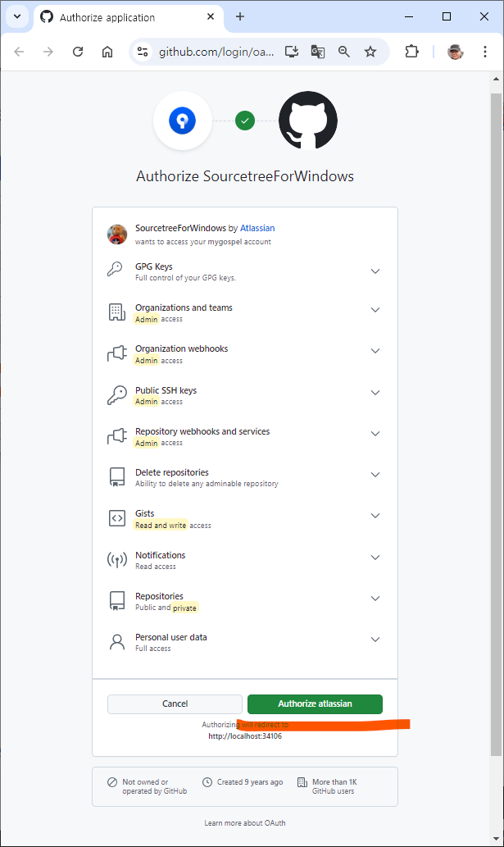Expand the Gists permission
504x847 pixels.
[x=375, y=516]
